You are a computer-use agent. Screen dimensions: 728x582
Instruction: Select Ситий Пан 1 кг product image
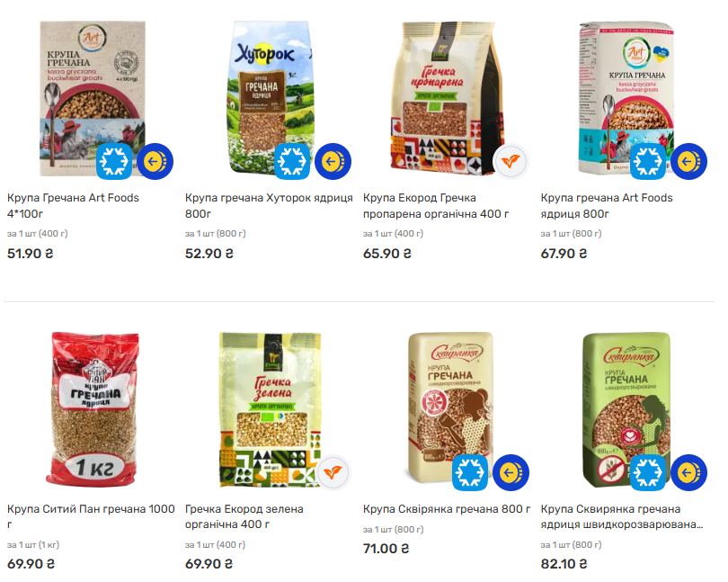[93, 409]
